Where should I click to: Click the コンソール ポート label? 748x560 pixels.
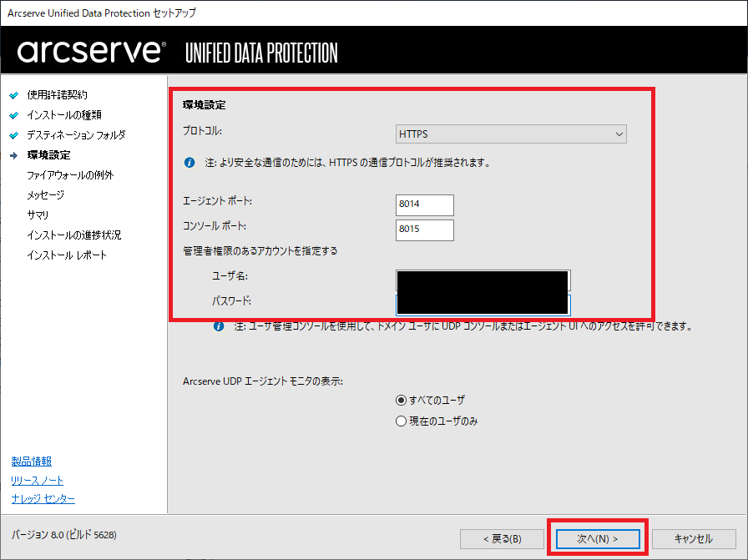tap(215, 226)
